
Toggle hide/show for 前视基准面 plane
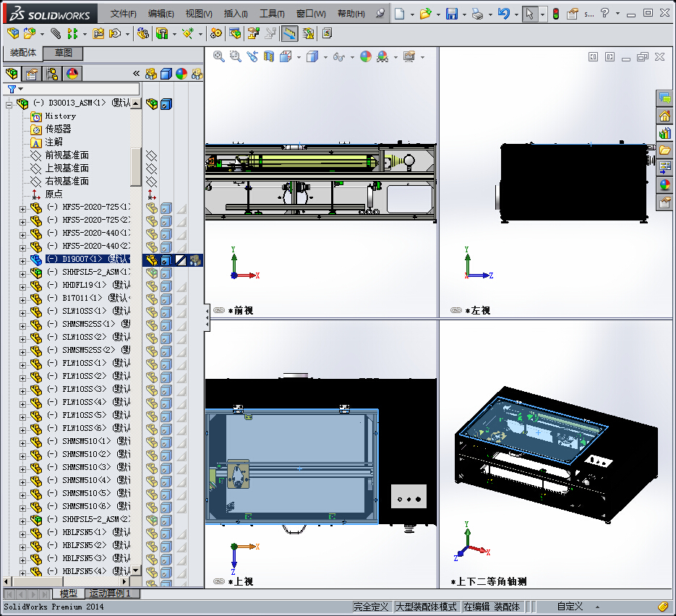click(x=151, y=155)
